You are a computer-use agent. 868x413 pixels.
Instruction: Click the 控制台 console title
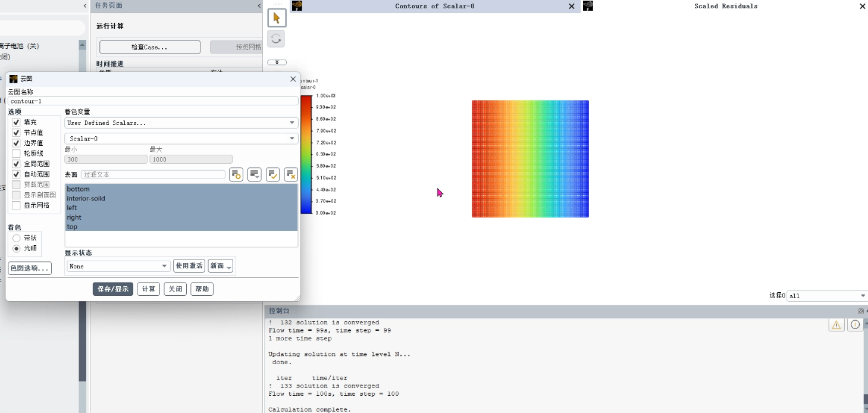279,311
